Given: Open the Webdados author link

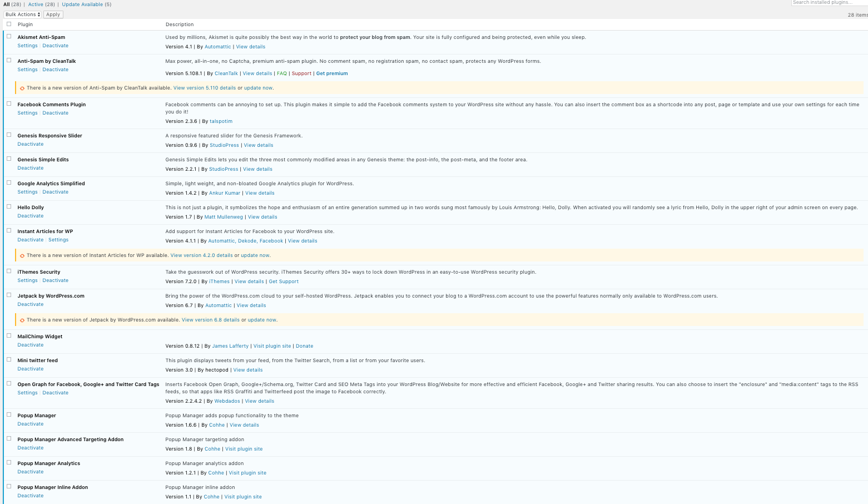Looking at the screenshot, I should [x=227, y=401].
